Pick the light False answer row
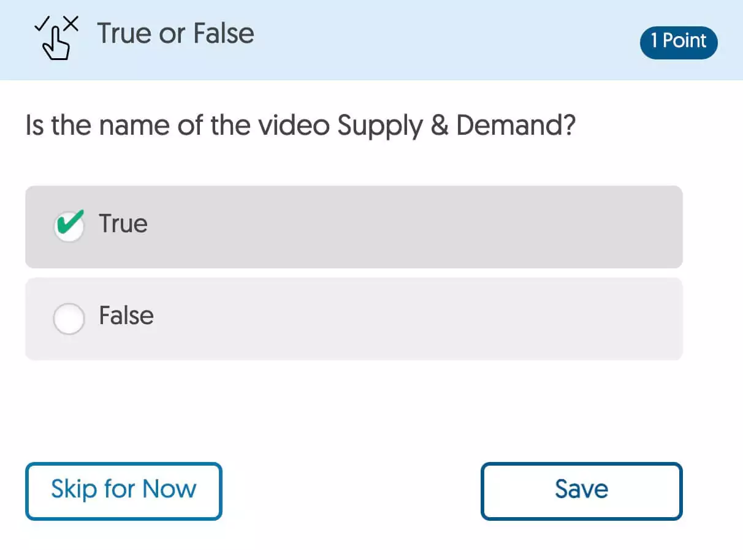This screenshot has width=743, height=560. [x=354, y=319]
